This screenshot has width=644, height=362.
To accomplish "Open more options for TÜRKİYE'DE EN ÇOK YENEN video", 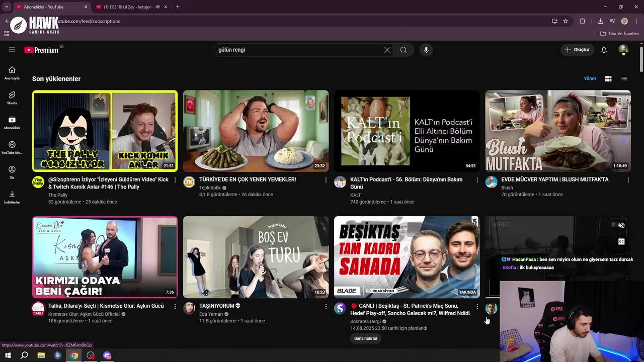I will (326, 180).
